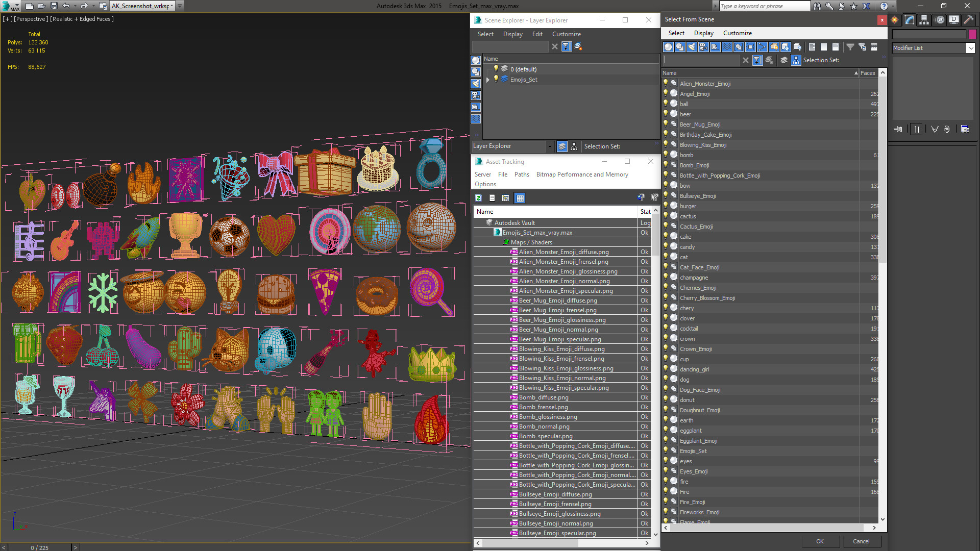Open Customize menu in Select From Scene
Viewport: 980px width, 551px height.
737,33
